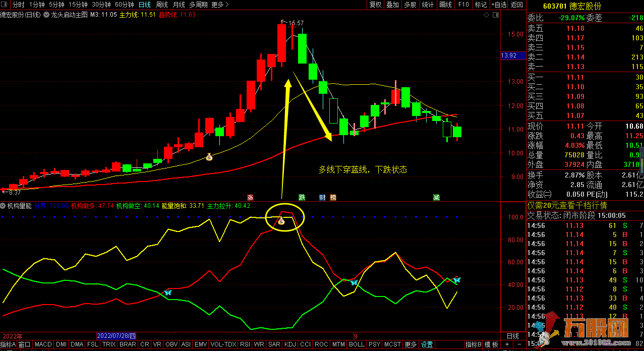Click the 减 signal marker

tap(436, 197)
